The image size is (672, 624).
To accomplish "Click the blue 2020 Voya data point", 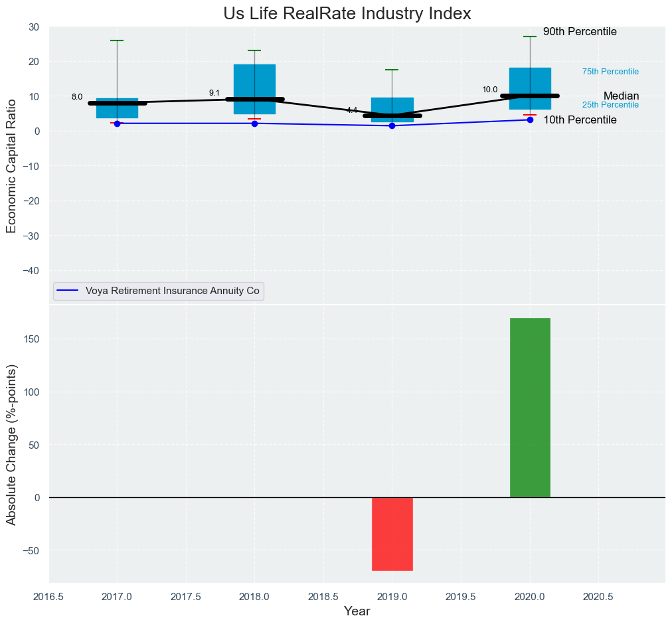I will click(x=530, y=120).
